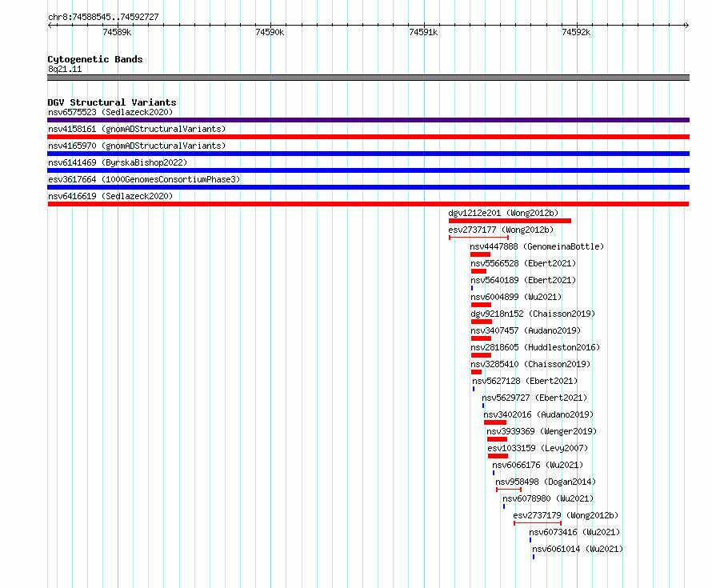712x588 pixels.
Task: Click the blue nsv6066176 marker
Action: (494, 473)
